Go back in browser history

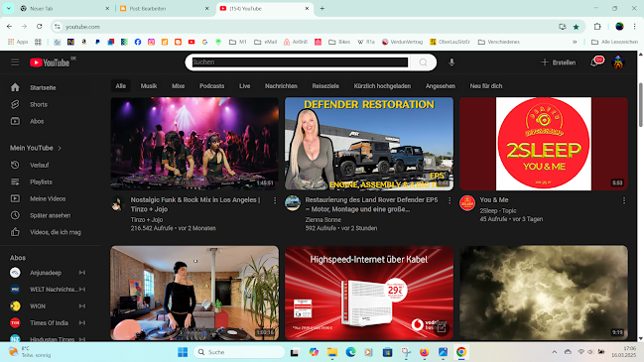[10, 26]
